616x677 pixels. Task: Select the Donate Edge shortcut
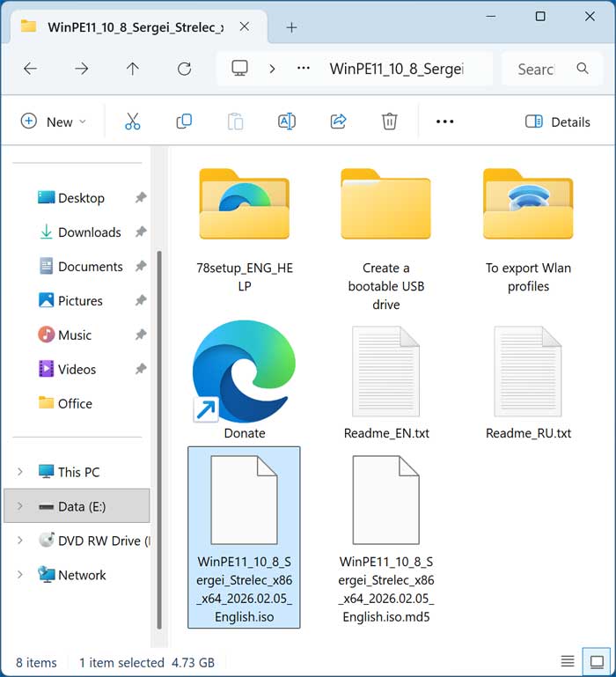point(245,380)
